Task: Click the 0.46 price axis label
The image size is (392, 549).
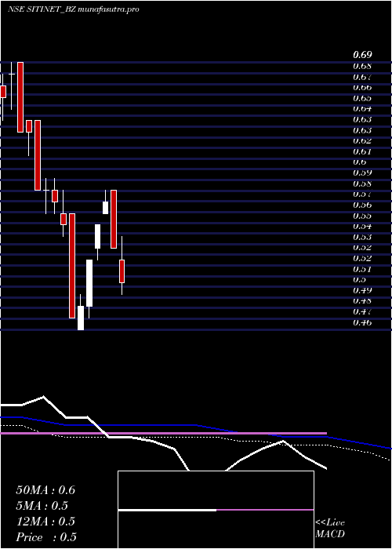Action: point(362,322)
